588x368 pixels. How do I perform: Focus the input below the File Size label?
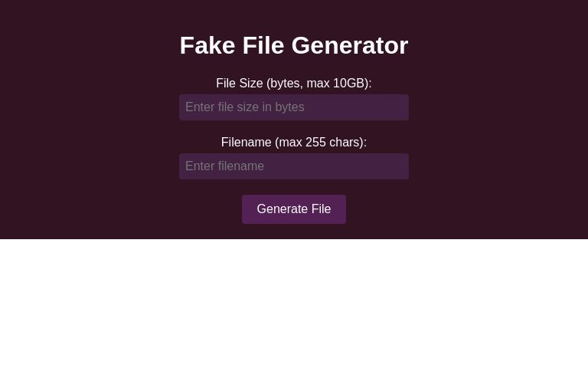point(293,107)
